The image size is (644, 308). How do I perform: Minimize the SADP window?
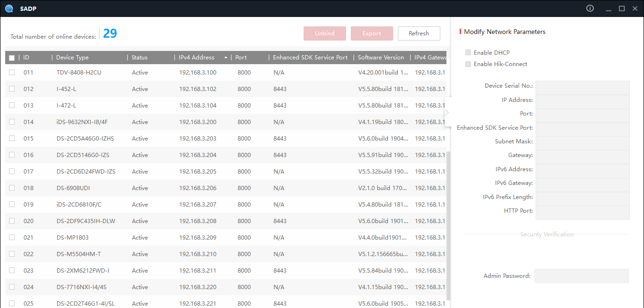point(609,8)
